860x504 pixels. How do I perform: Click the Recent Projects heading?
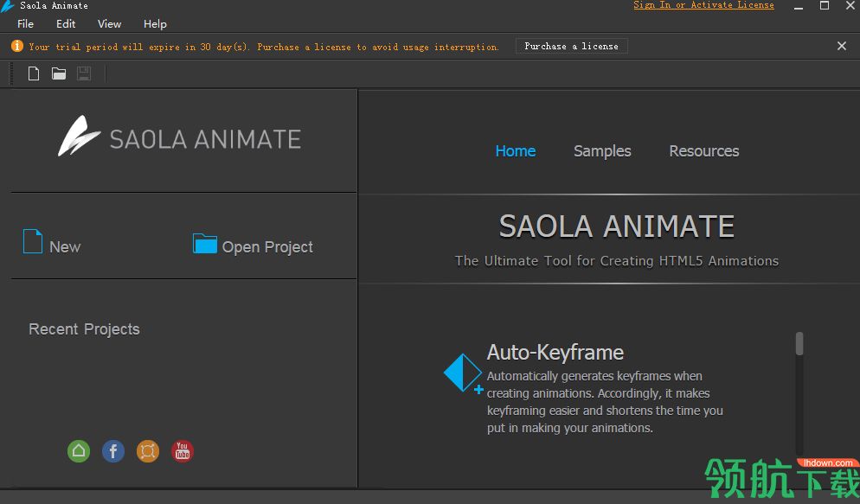pos(84,329)
